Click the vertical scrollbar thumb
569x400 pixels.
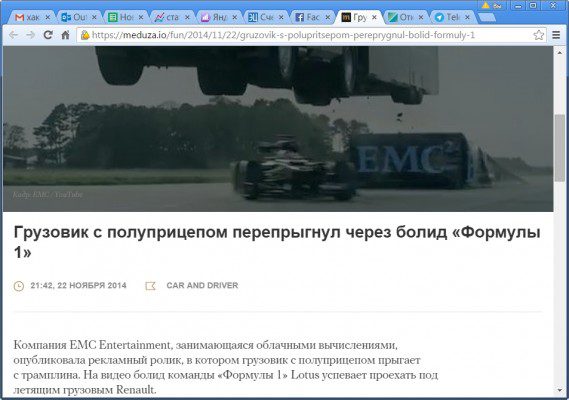pos(560,147)
